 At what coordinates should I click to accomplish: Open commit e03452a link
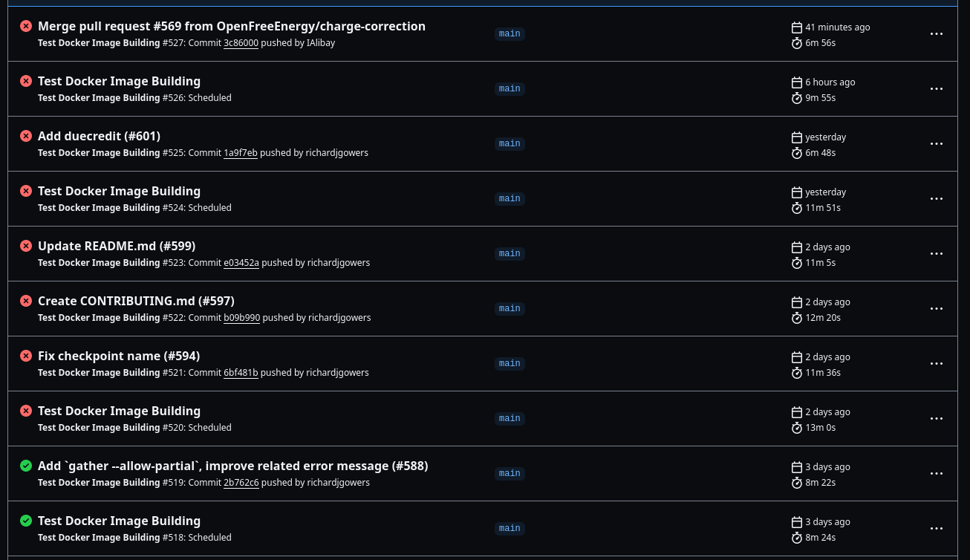click(x=241, y=263)
